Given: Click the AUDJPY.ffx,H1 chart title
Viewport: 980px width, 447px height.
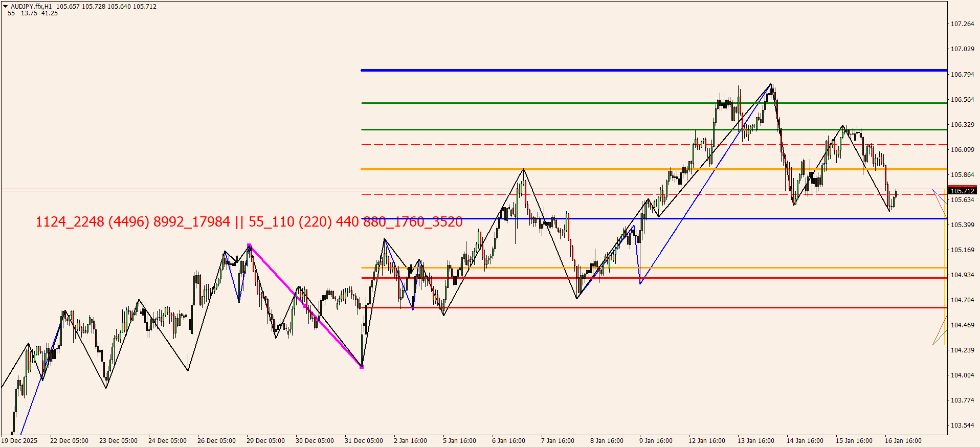Looking at the screenshot, I should [31, 7].
